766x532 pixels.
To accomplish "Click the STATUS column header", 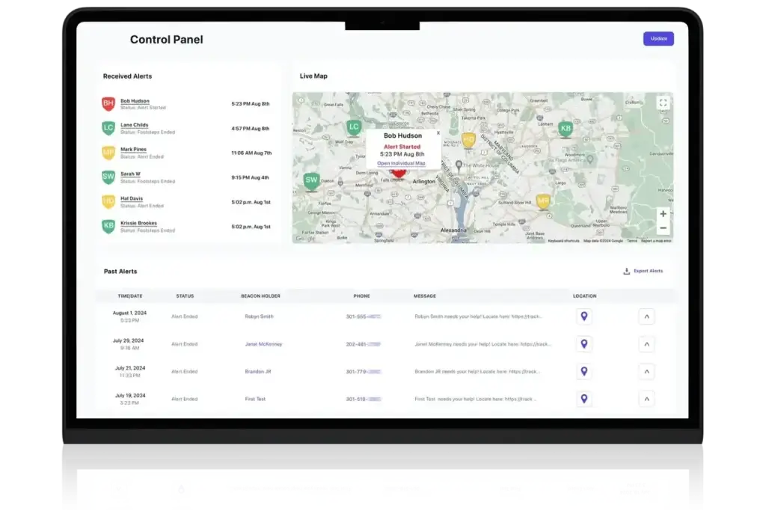I will click(x=186, y=296).
